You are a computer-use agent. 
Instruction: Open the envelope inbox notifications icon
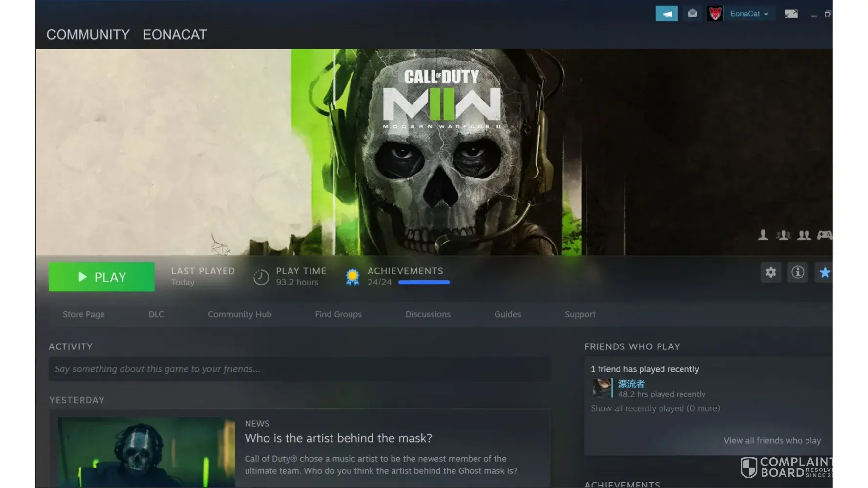tap(692, 14)
